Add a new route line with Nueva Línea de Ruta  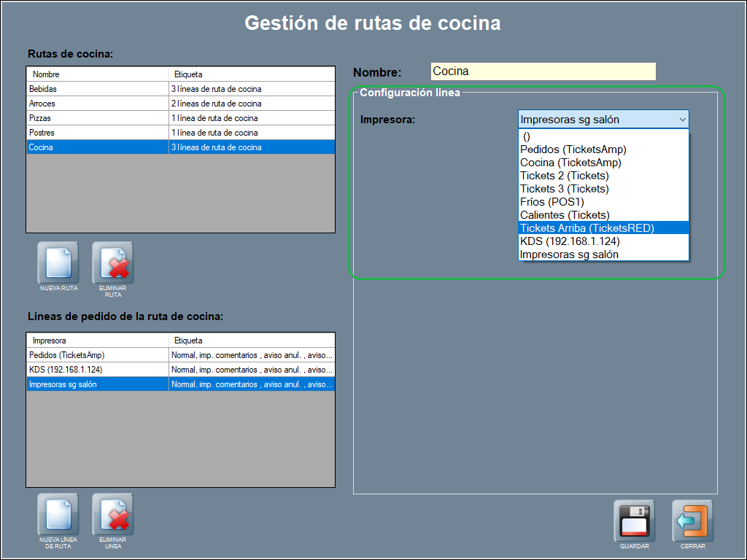(x=58, y=516)
